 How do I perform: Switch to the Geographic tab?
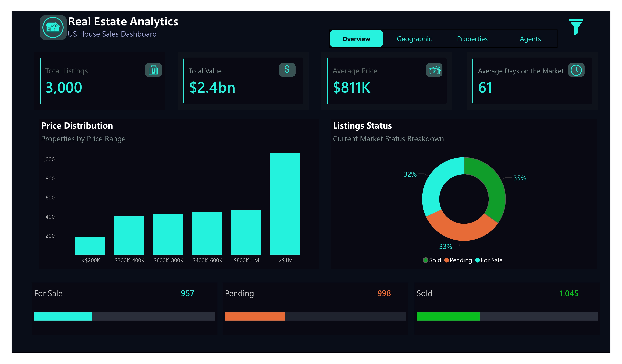click(x=414, y=39)
